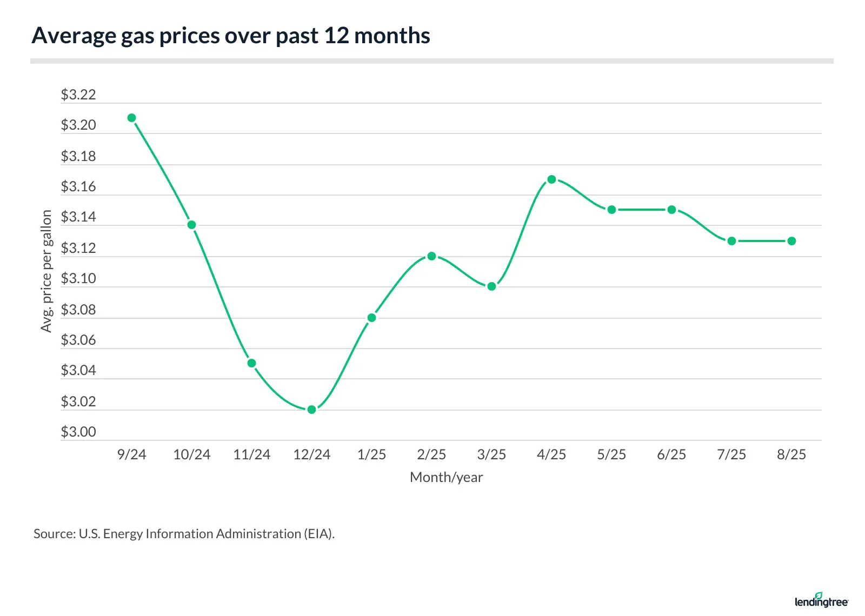
Task: Click the 1/25 data point marker
Action: tap(371, 318)
